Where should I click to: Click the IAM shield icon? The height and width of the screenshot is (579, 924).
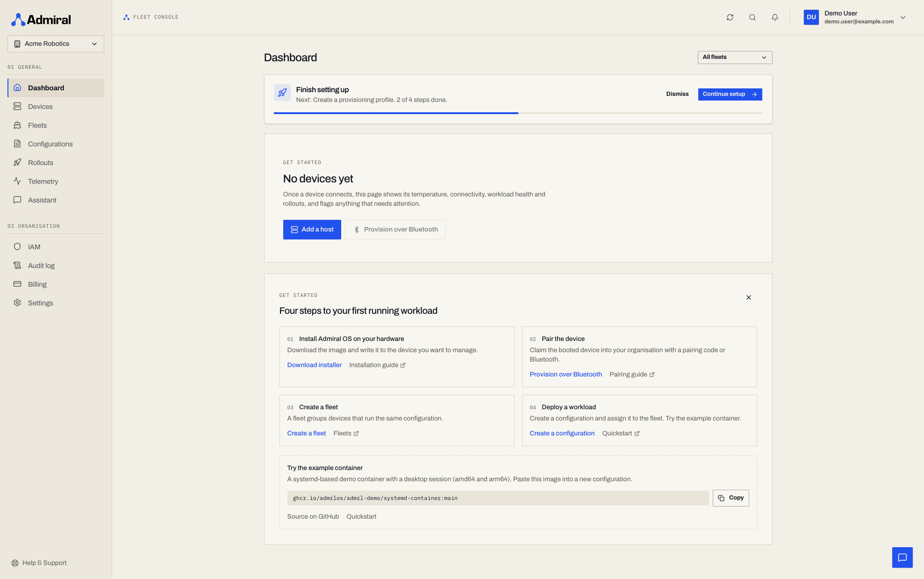coord(17,247)
